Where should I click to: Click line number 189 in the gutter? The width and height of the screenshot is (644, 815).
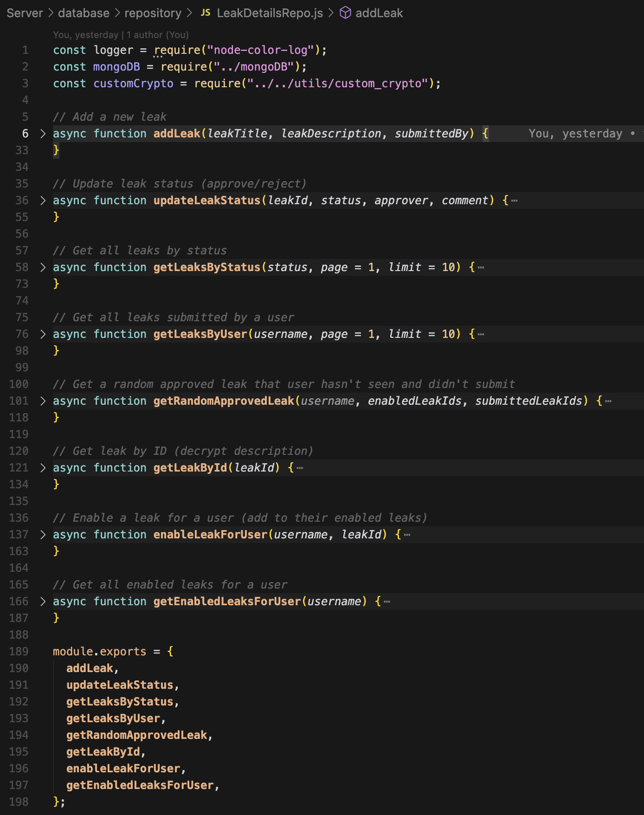tap(19, 652)
